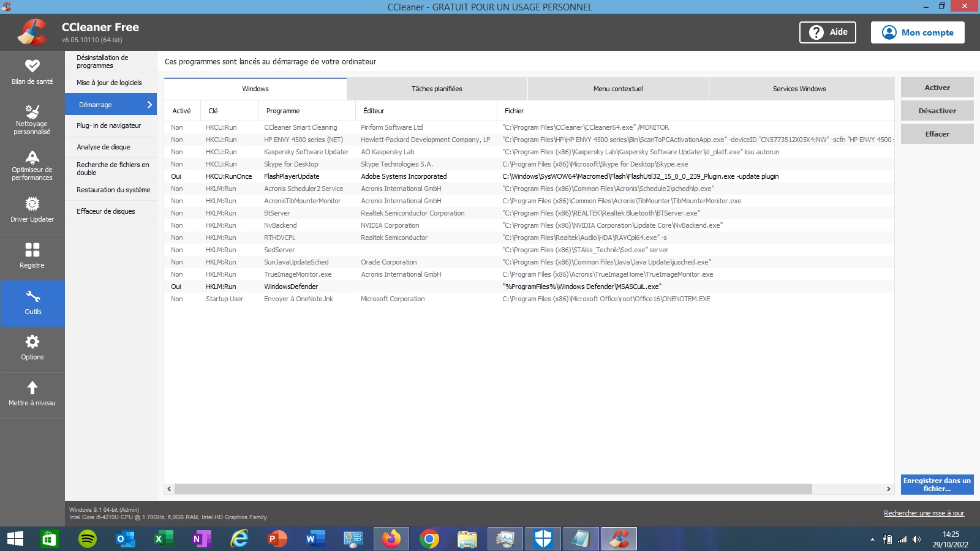Click horizontal scrollbar right arrow
The image size is (980, 551).
point(888,489)
